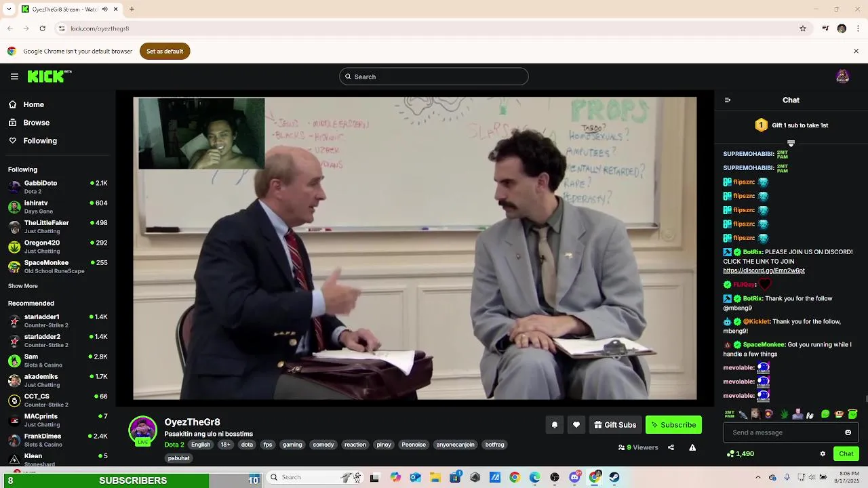Viewport: 868px width, 488px height.
Task: Dismiss the default browser infobar
Action: 856,52
